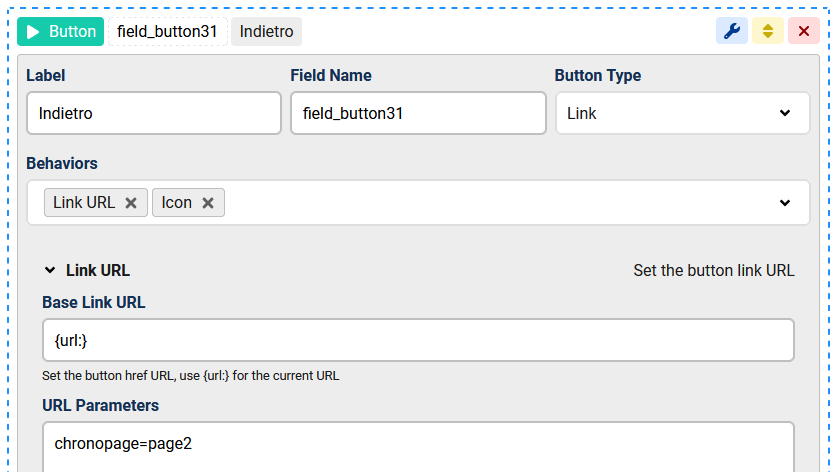Select the field_button31 header tag

click(x=167, y=31)
